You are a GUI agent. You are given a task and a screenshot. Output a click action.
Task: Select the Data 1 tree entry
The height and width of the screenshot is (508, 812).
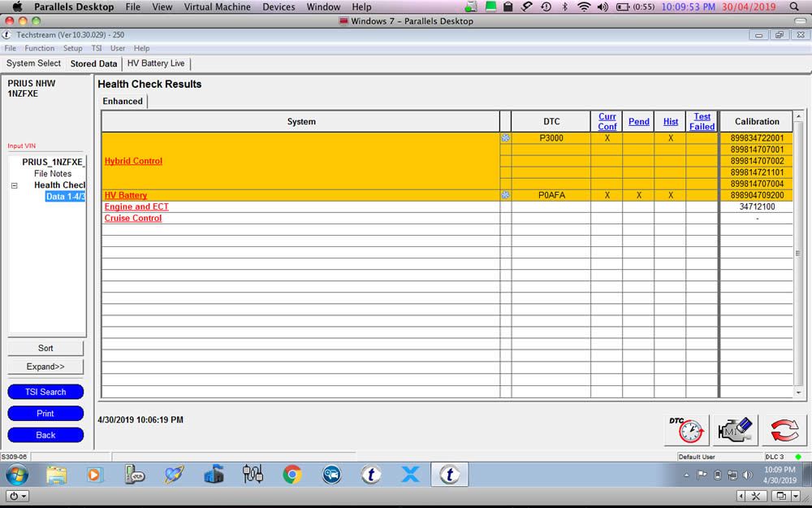tap(65, 197)
